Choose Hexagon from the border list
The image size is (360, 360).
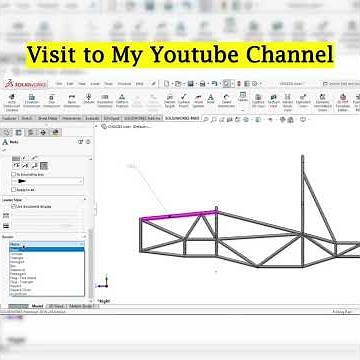(47, 262)
